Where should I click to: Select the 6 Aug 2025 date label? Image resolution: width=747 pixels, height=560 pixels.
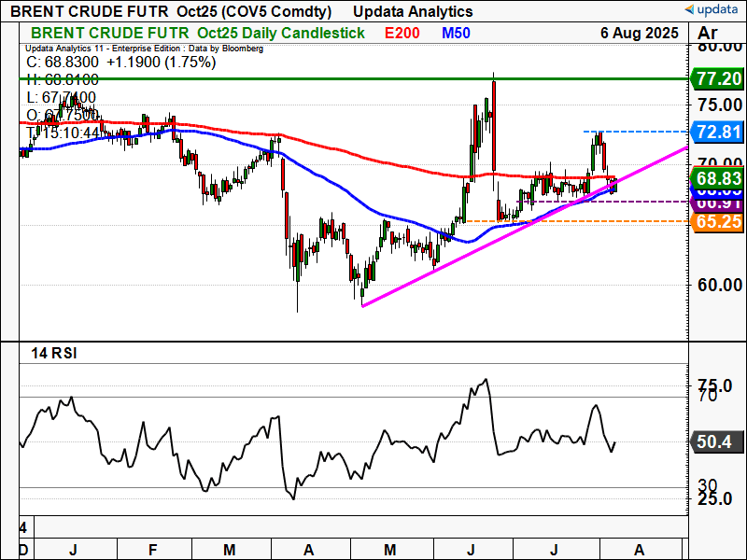tap(640, 33)
